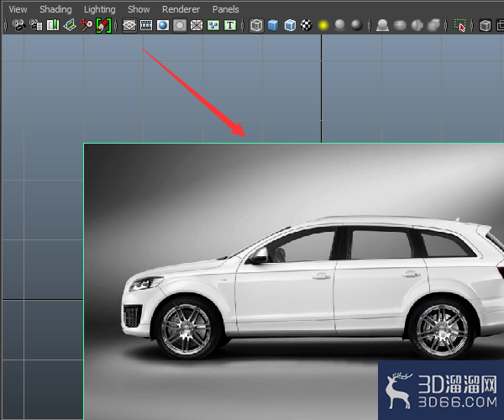
Task: Enable Use All Lights yellow sphere
Action: pos(323,25)
